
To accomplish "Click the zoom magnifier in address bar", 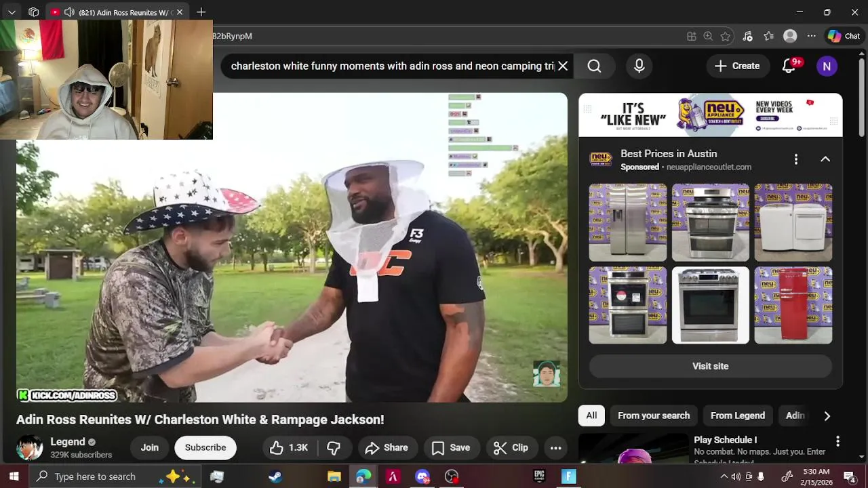I will click(708, 36).
